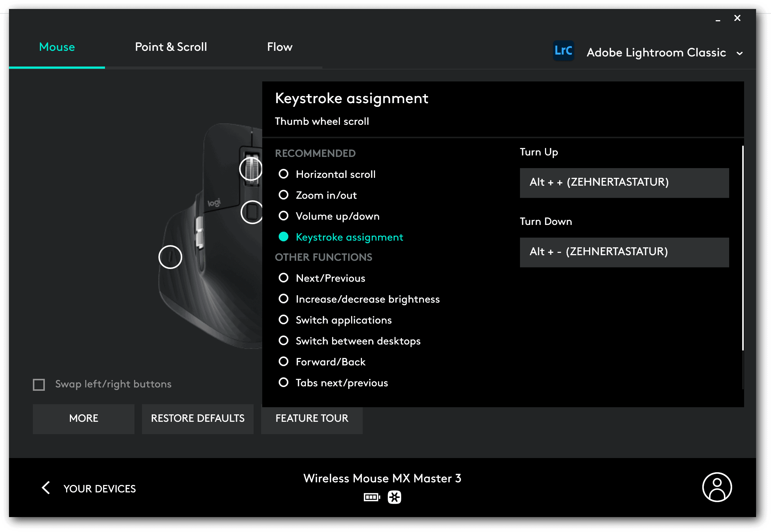Screen dimensions: 771x532
Task: Open the user account profile icon
Action: 716,487
